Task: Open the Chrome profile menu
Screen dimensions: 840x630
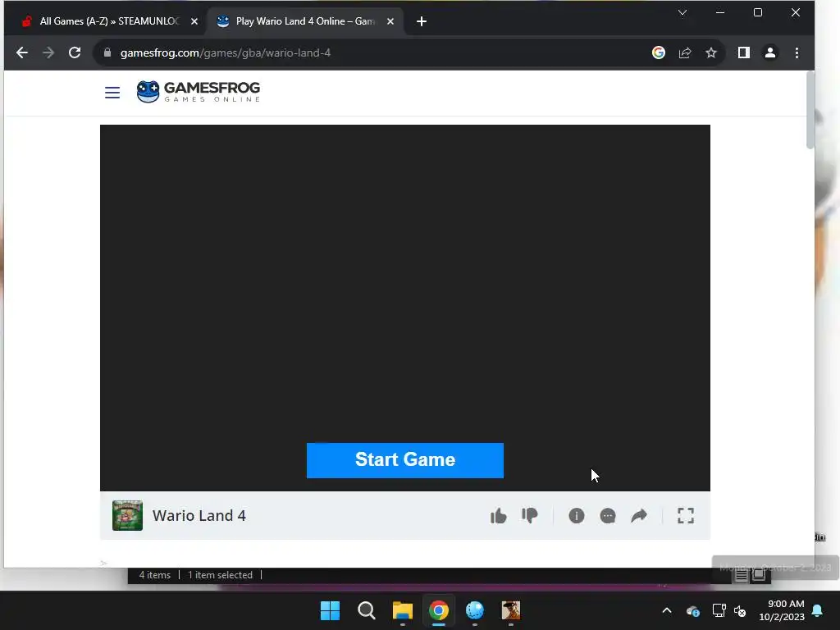Action: pyautogui.click(x=770, y=52)
